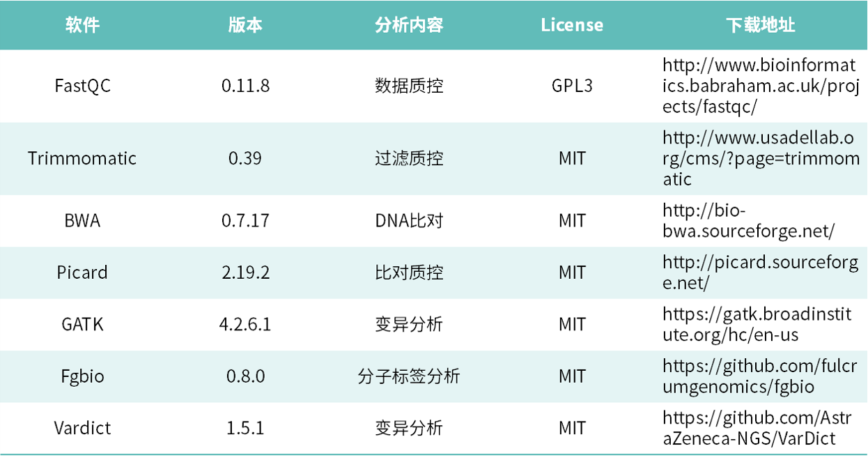
Task: Open the github fulcrumgenomics/fgbio URL
Action: [x=760, y=376]
